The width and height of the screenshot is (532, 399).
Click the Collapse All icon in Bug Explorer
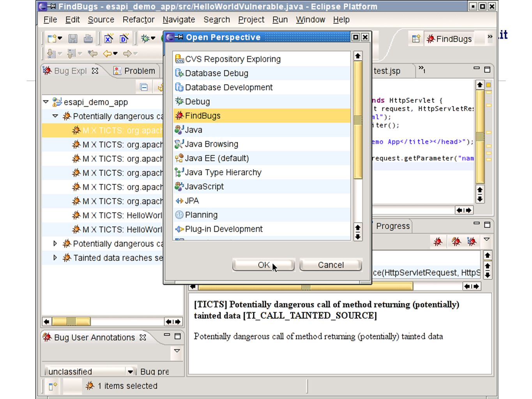pyautogui.click(x=144, y=87)
